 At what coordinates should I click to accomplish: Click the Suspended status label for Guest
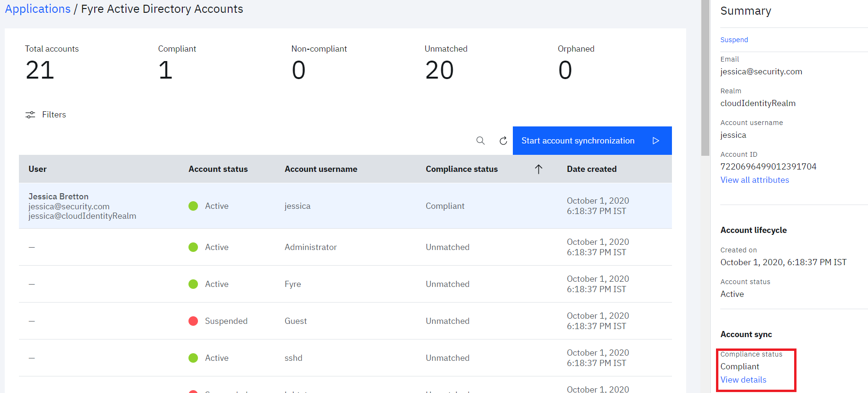pyautogui.click(x=226, y=321)
